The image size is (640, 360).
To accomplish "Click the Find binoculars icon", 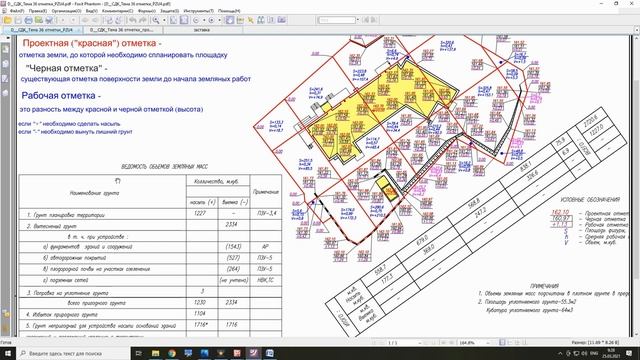I will (x=260, y=20).
